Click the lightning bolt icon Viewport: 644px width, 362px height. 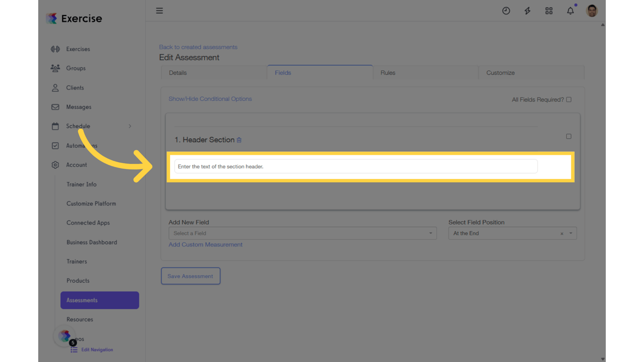point(527,10)
